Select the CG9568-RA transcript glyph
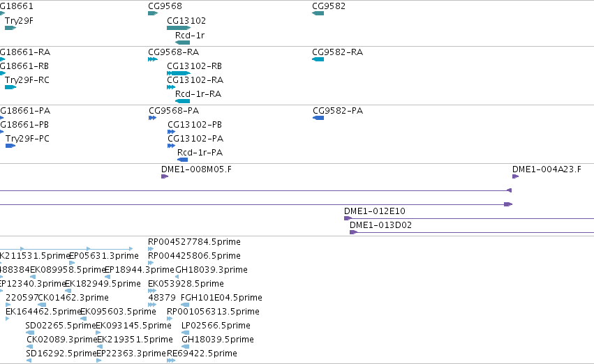Viewport: 594px width, 364px height. 153,59
